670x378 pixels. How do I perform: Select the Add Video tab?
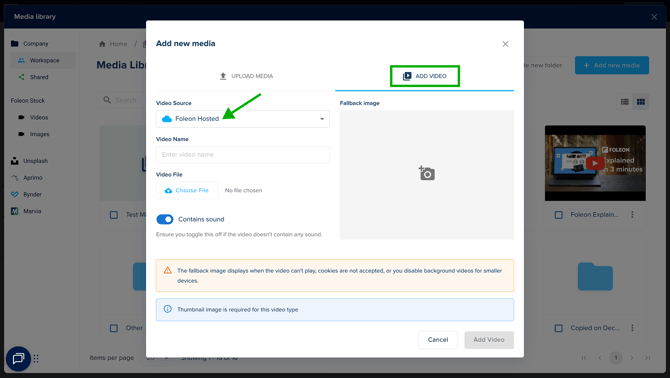tap(424, 76)
